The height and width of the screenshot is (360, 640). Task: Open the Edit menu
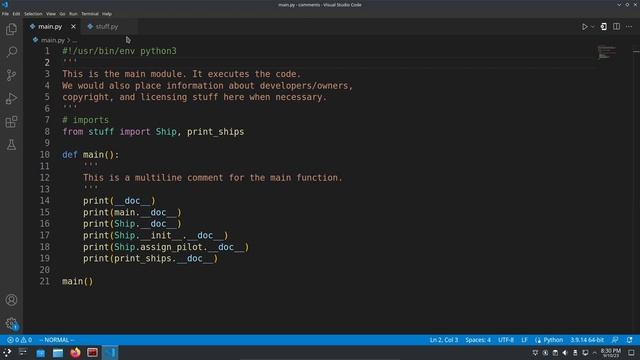point(16,13)
